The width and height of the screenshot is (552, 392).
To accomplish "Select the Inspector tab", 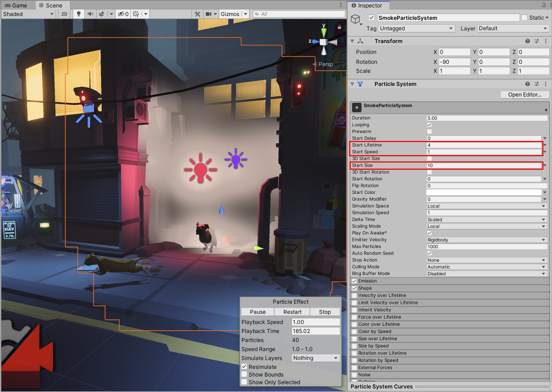I will point(368,5).
